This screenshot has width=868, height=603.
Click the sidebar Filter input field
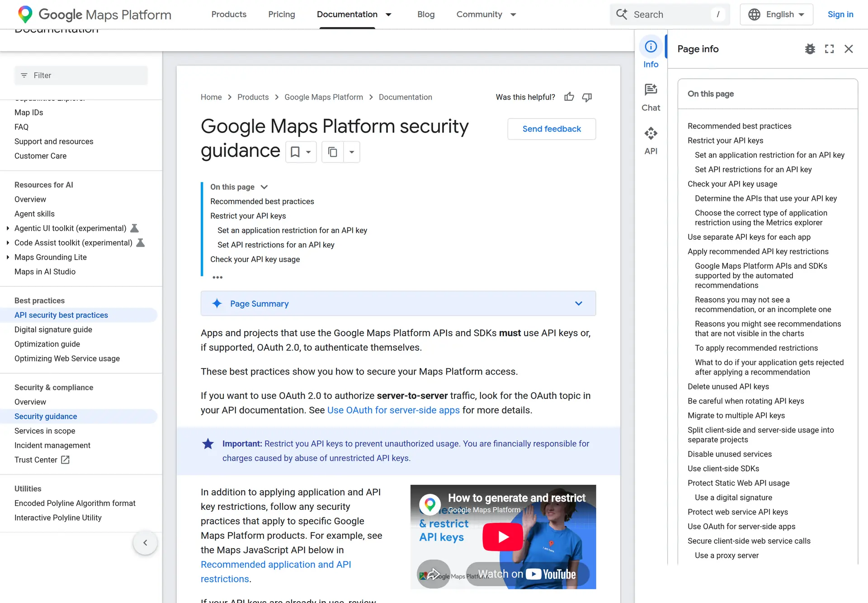point(81,76)
